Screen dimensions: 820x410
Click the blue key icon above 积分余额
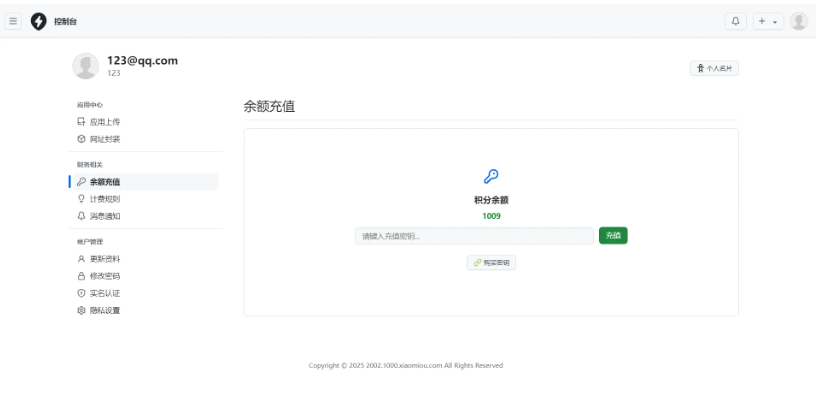pyautogui.click(x=491, y=176)
